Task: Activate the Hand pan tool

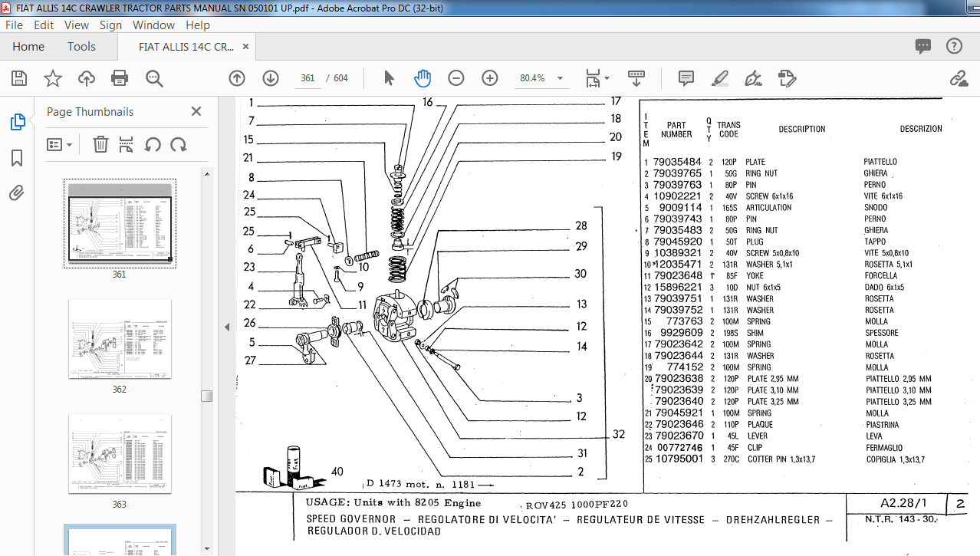Action: point(423,78)
